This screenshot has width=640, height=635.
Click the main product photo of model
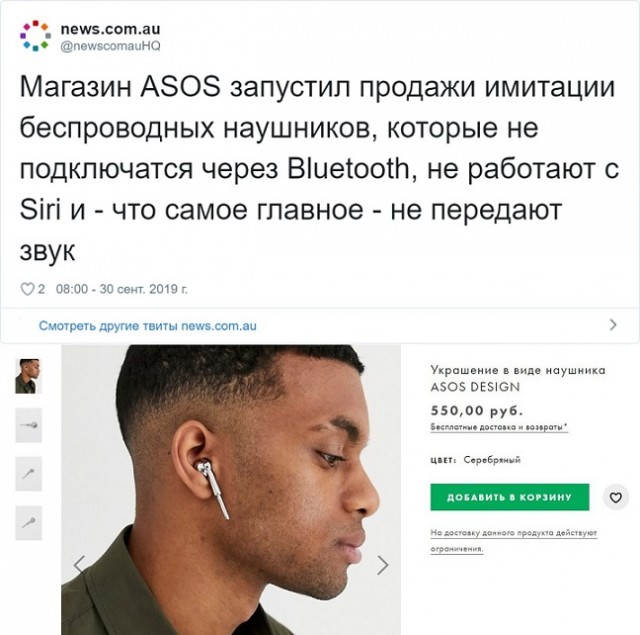[x=231, y=490]
